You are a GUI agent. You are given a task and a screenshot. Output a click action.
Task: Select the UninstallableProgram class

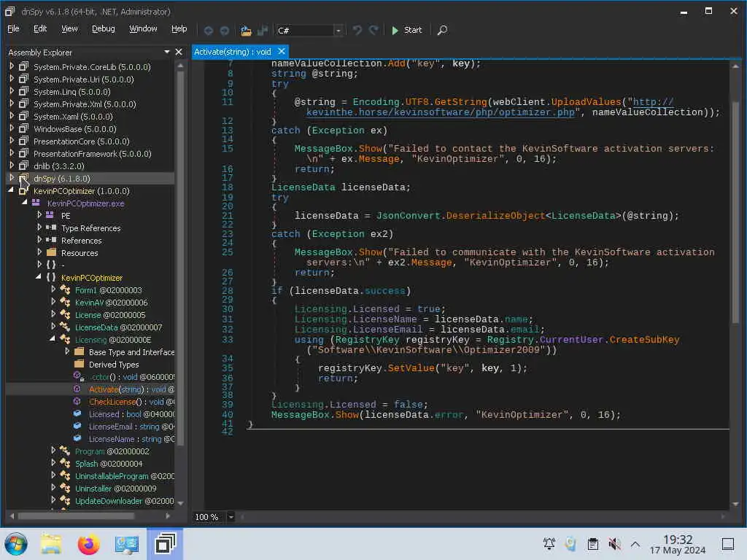click(x=124, y=475)
